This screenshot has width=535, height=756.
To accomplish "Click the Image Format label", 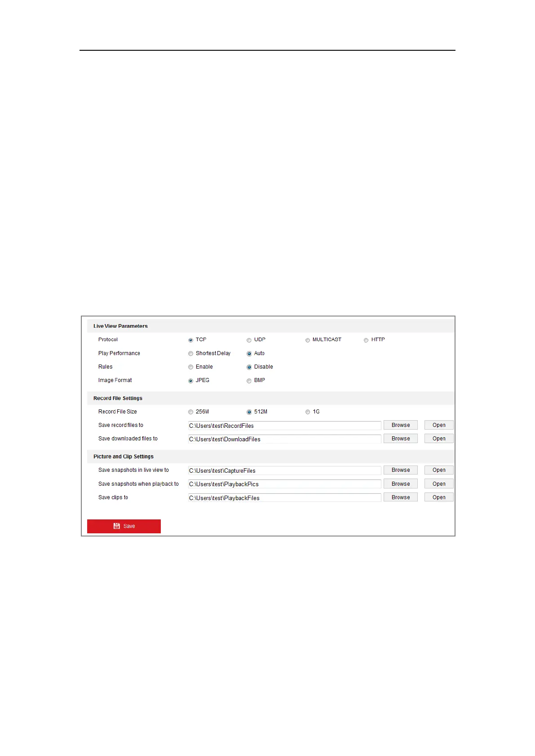I will (x=115, y=380).
